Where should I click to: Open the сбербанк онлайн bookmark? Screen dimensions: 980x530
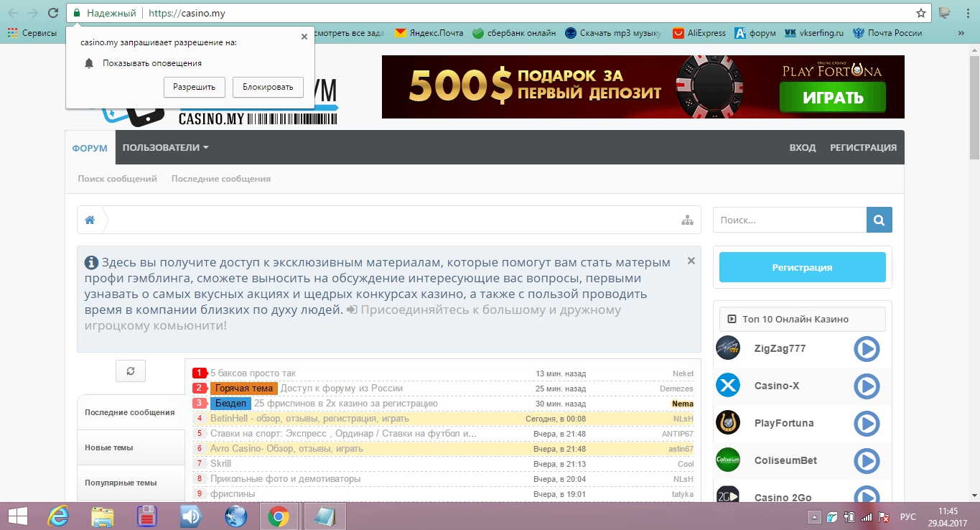pos(514,33)
